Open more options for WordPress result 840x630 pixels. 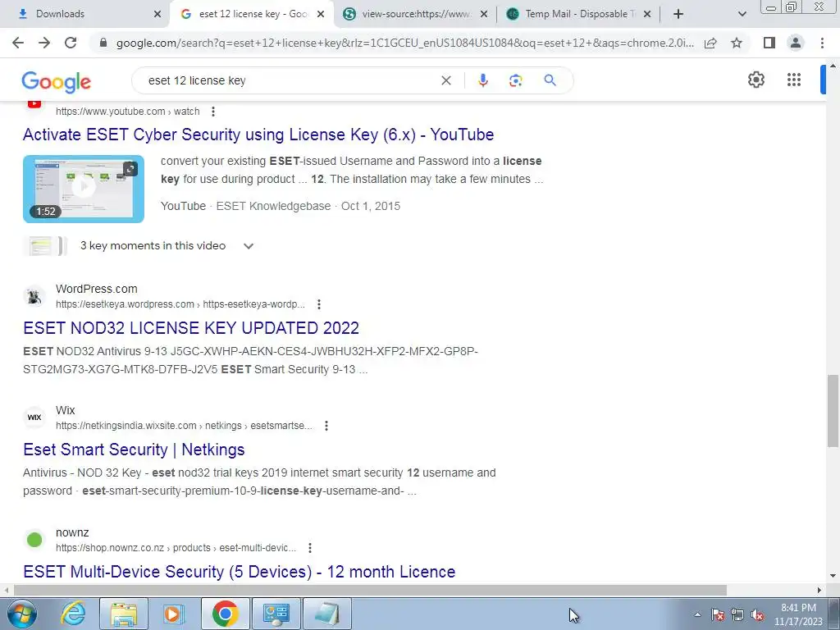pyautogui.click(x=319, y=304)
